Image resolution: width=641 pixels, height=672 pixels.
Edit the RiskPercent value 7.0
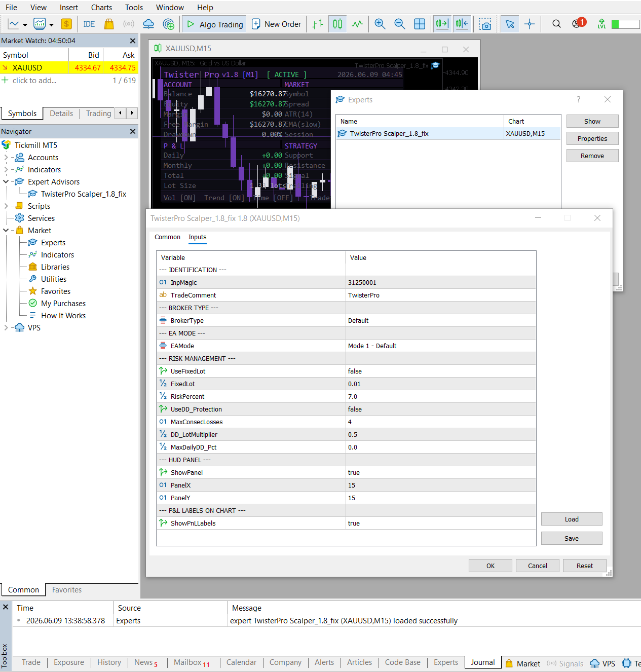tap(441, 397)
